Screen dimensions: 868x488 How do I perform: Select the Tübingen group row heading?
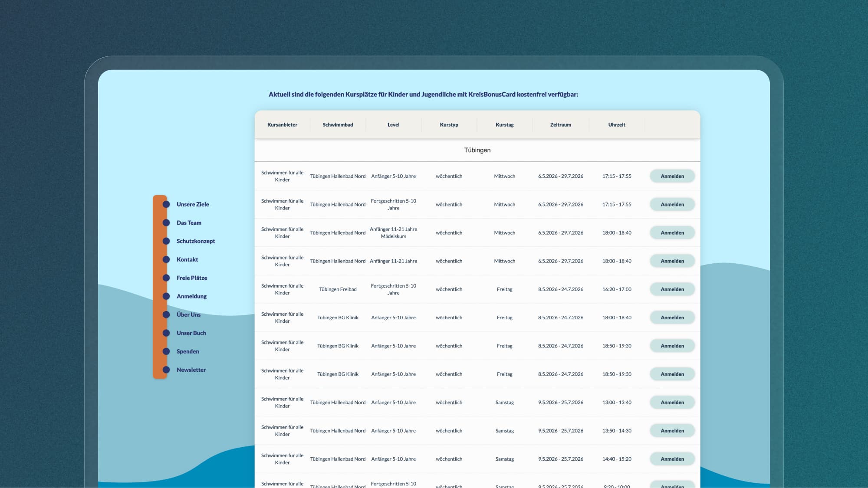tap(477, 150)
